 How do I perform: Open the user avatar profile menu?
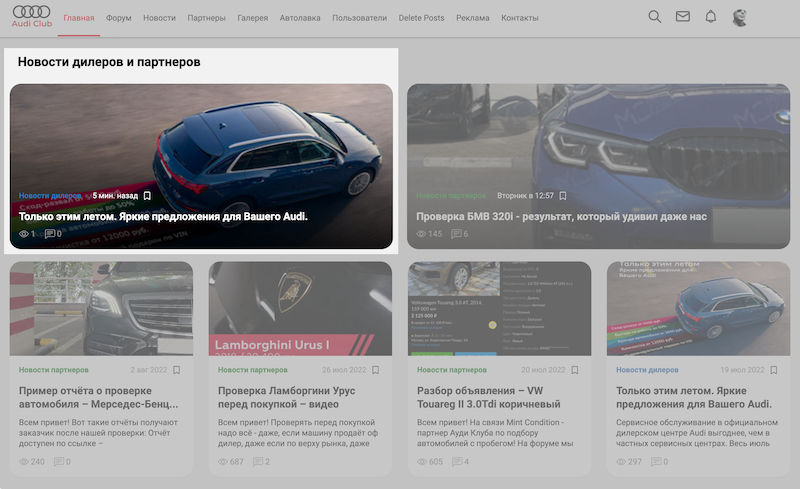[739, 17]
